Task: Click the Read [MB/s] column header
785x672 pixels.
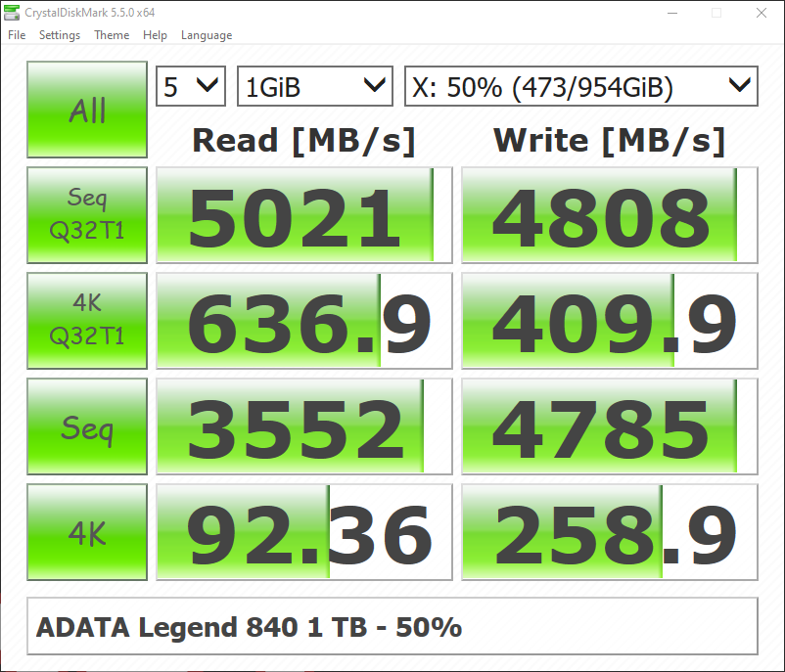Action: click(303, 141)
